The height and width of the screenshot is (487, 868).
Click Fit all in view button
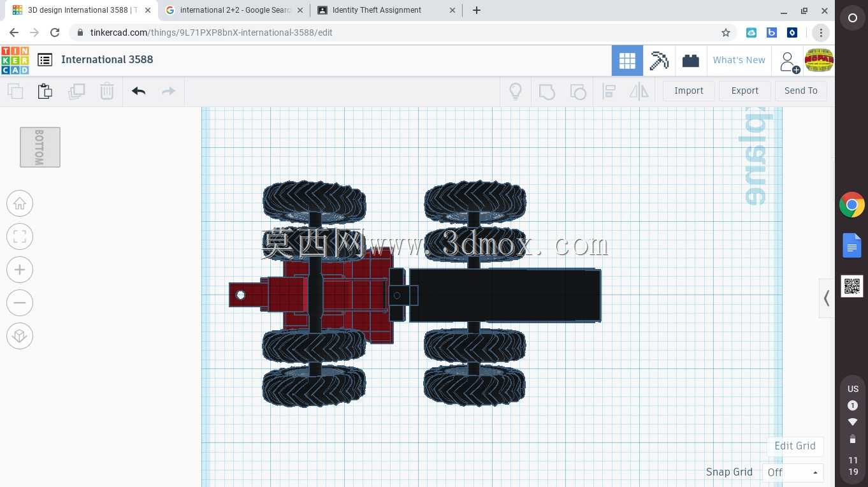[20, 236]
